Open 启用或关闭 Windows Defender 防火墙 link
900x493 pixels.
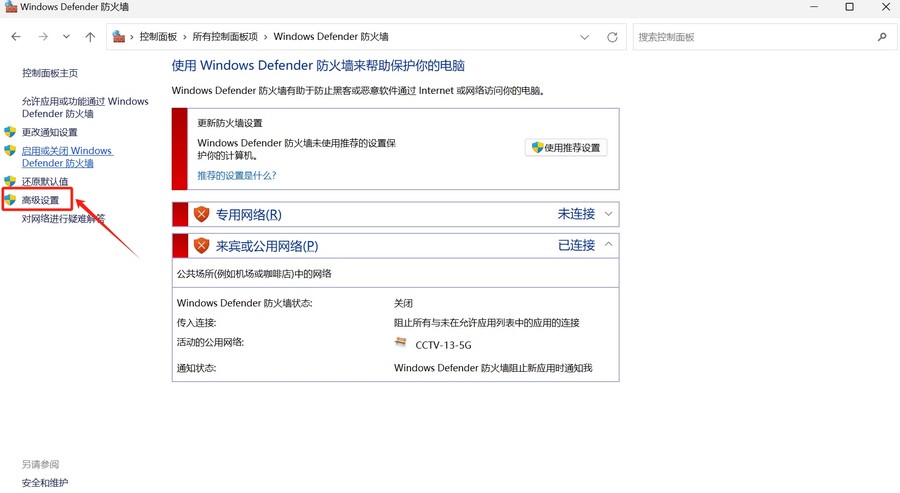pos(68,157)
